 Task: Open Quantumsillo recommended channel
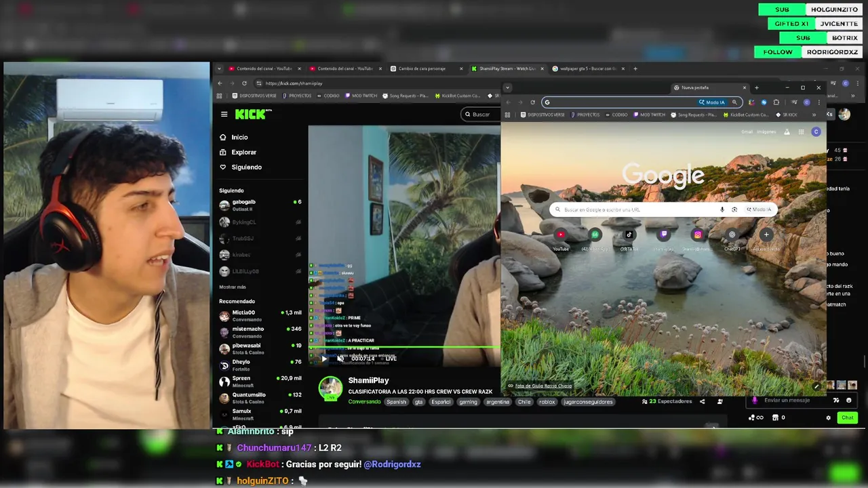260,398
